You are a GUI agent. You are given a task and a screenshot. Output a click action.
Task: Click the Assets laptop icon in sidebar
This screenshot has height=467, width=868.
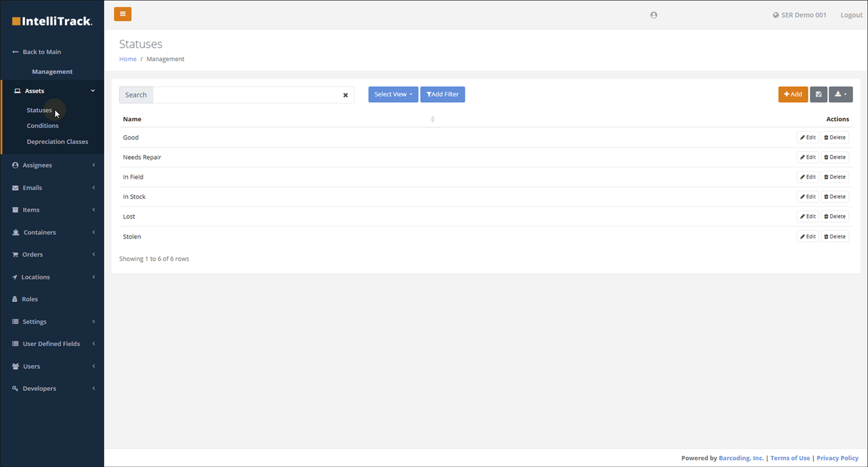click(x=17, y=91)
